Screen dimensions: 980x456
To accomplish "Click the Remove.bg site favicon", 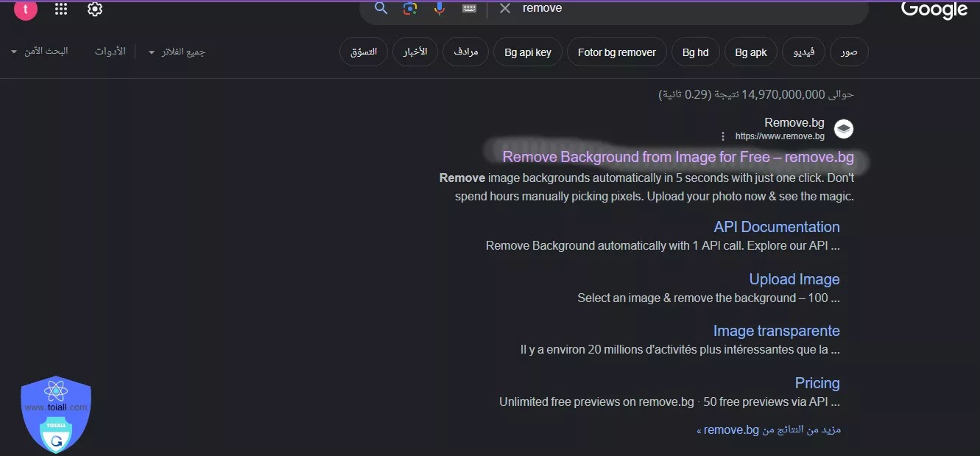I will pos(844,129).
